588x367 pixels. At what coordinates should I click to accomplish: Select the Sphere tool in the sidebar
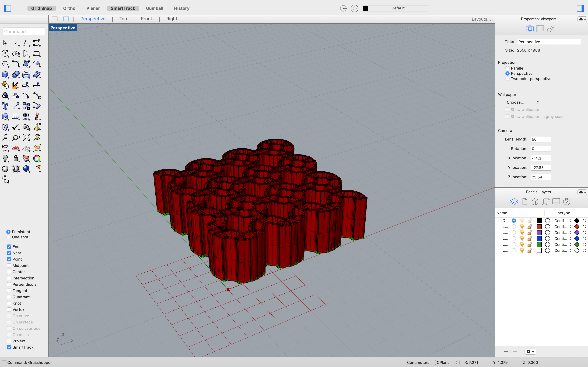16,74
